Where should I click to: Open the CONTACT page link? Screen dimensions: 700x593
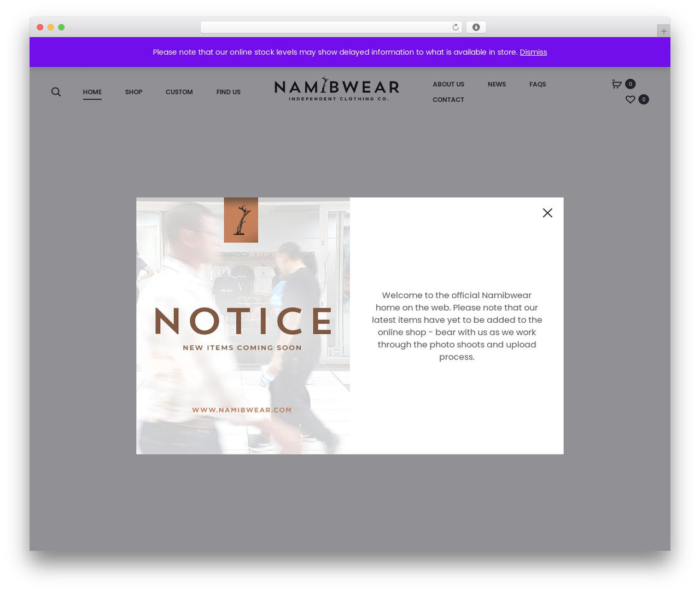coord(448,100)
